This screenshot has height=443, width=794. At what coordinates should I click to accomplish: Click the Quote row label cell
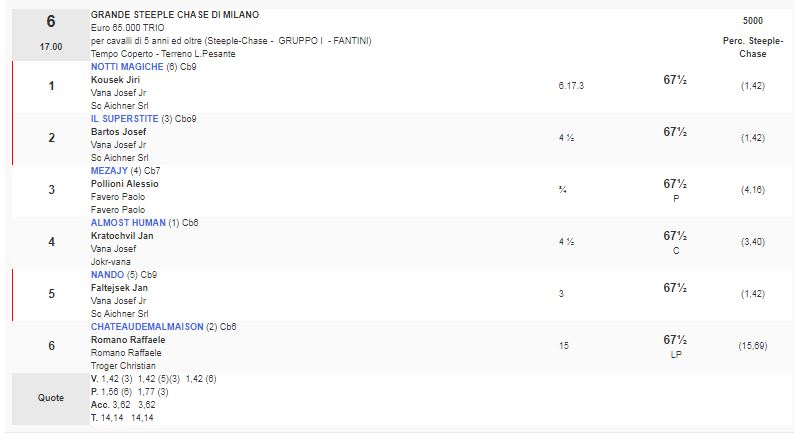pos(51,398)
